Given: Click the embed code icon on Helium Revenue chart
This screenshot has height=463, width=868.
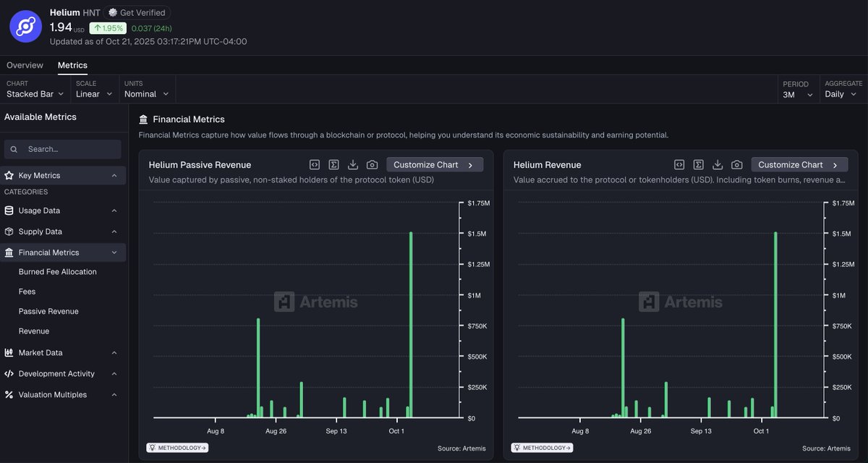Looking at the screenshot, I should tap(679, 165).
